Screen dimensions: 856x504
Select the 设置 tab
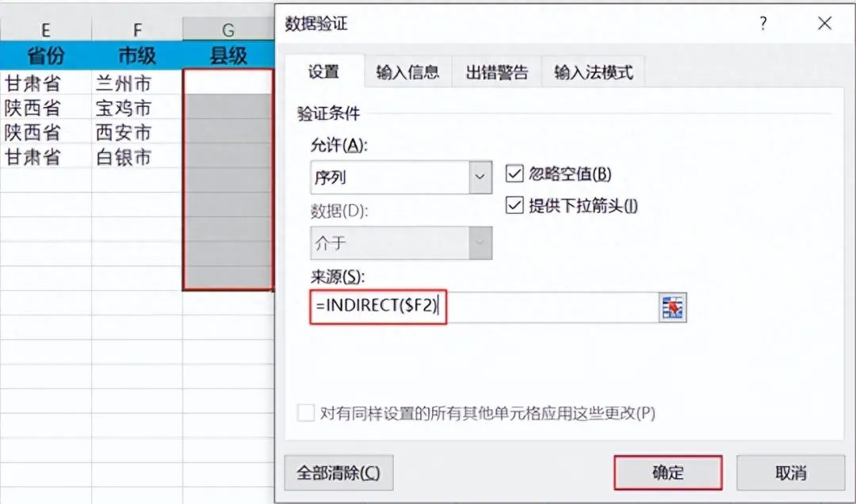[323, 71]
